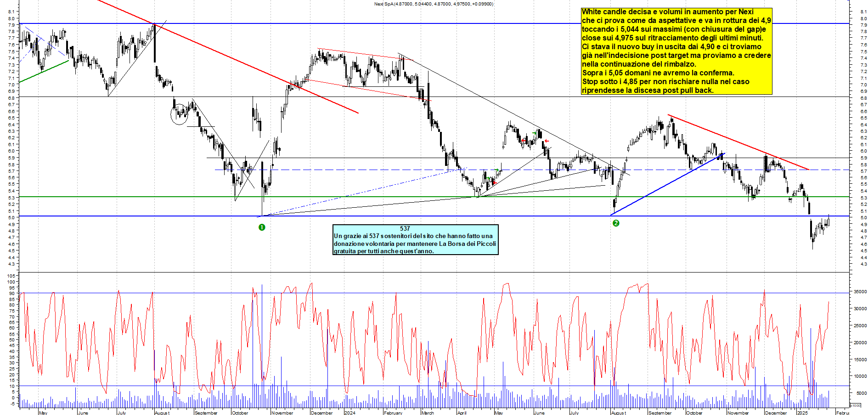Screen dimensions: 868x415
Task: Click the '20000' volume axis value
Action: tap(860, 342)
